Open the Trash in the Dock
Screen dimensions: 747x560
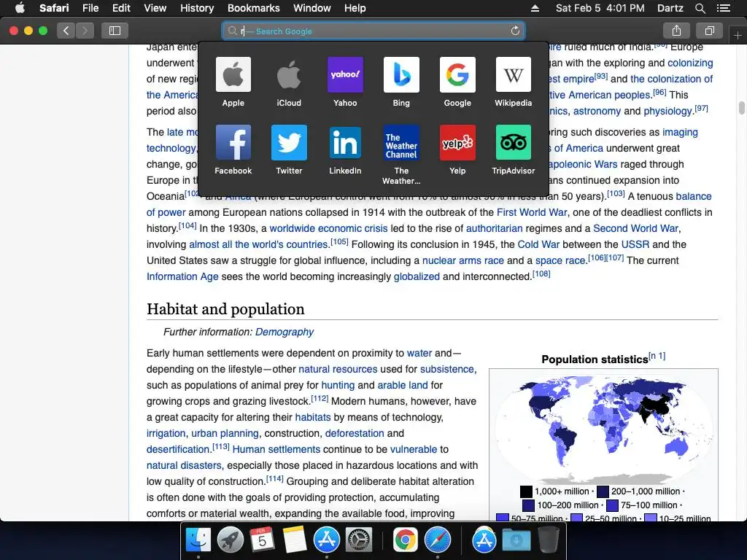[549, 540]
